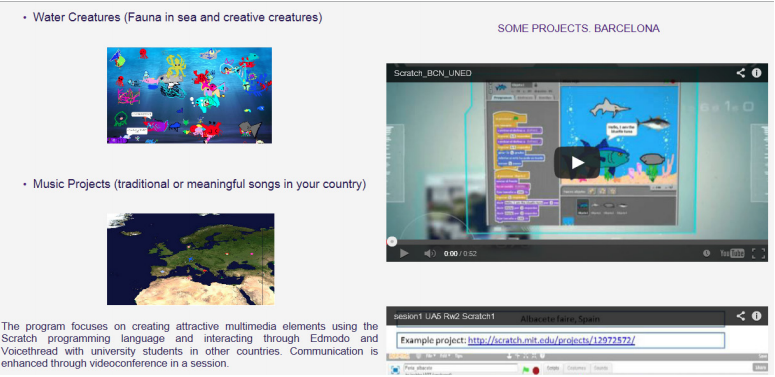The image size is (775, 377).
Task: Open the Europe map Music Projects image
Action: pyautogui.click(x=190, y=259)
